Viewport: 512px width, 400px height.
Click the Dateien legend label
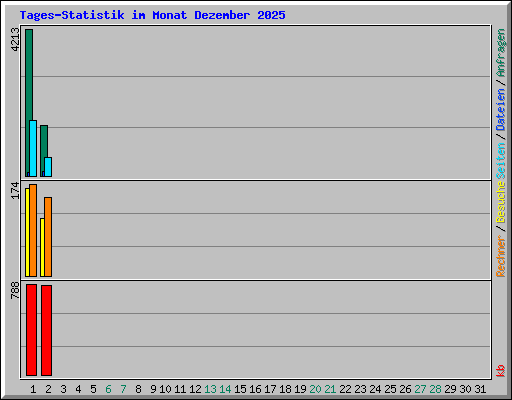coord(500,110)
